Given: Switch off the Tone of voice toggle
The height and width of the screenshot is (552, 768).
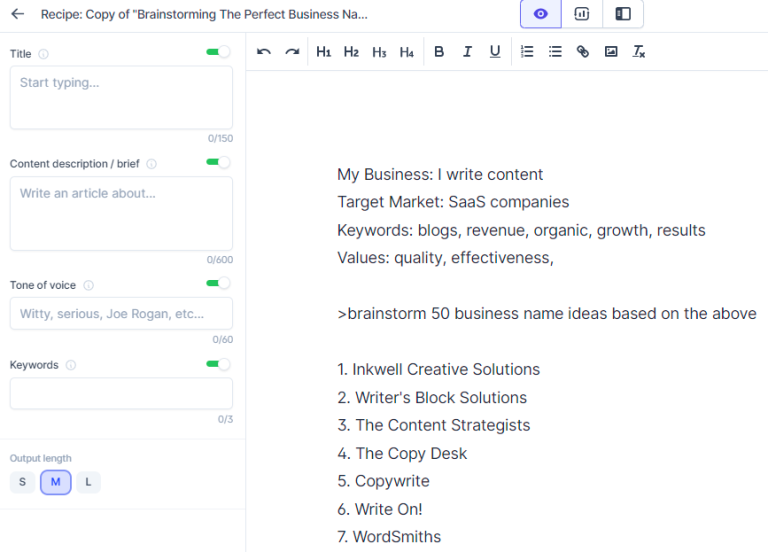Looking at the screenshot, I should [218, 283].
